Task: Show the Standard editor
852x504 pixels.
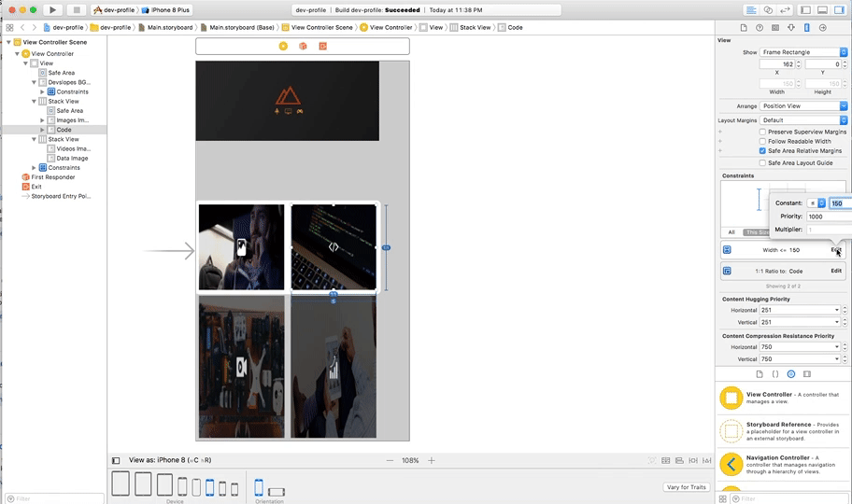Action: [x=751, y=9]
